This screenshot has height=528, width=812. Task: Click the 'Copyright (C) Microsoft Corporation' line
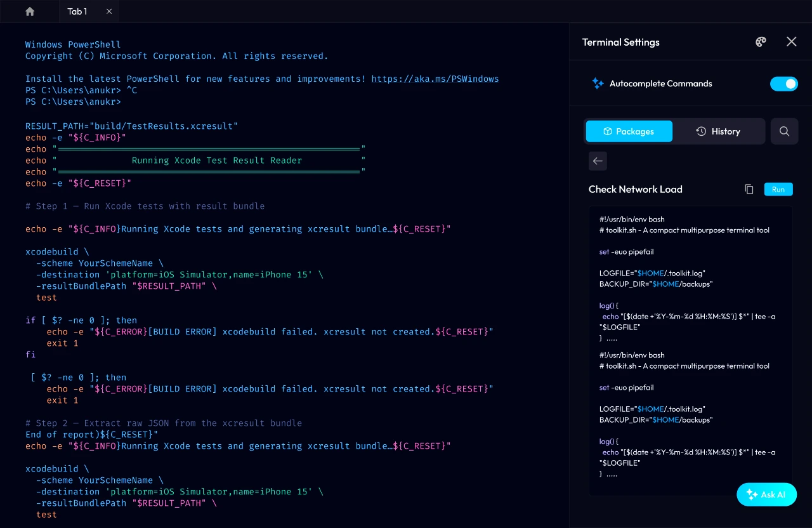[177, 56]
